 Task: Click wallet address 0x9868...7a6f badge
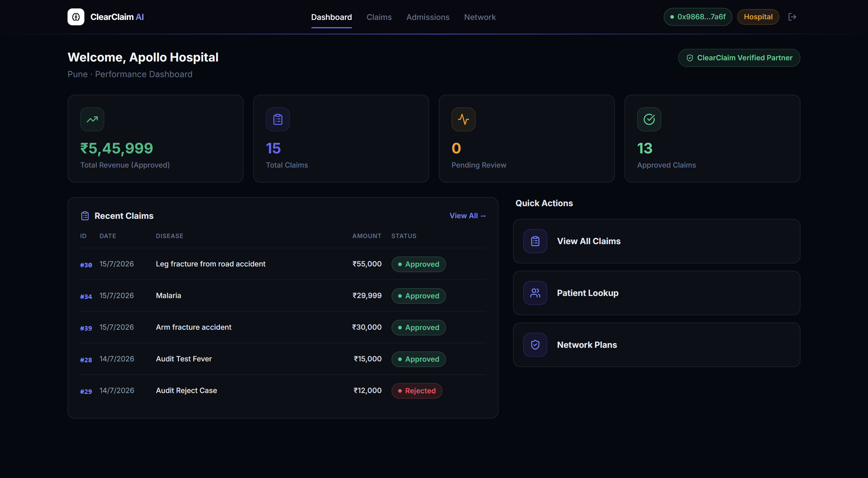pyautogui.click(x=697, y=17)
